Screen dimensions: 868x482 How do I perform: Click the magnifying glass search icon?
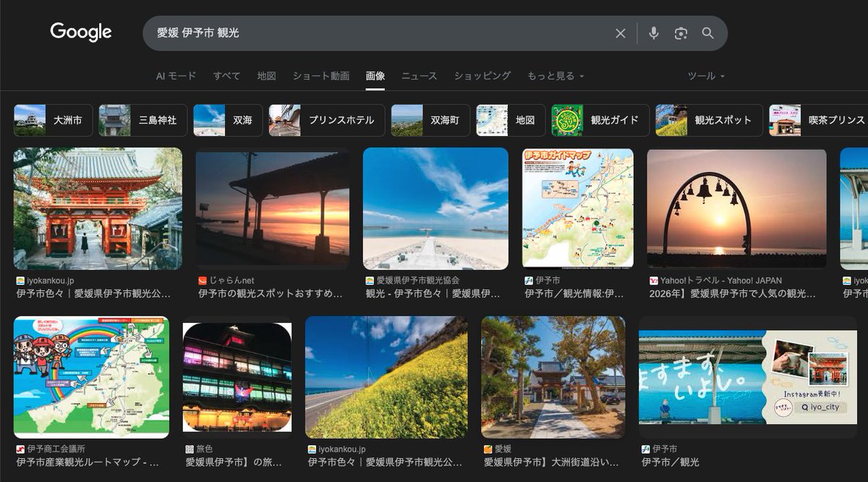tap(707, 33)
